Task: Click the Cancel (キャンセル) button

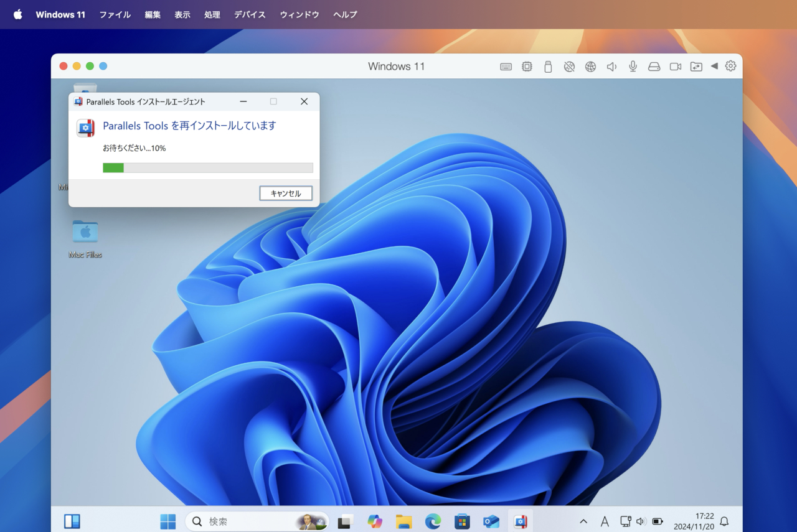Action: coord(286,194)
